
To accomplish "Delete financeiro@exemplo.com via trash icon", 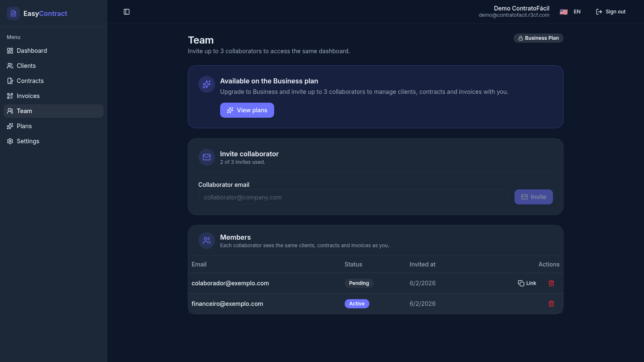I will point(551,304).
